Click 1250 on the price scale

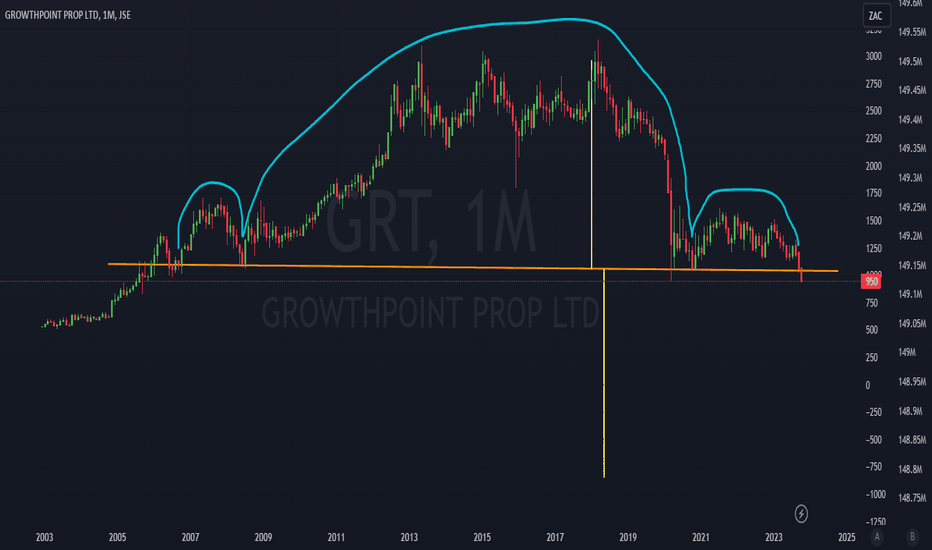point(873,249)
